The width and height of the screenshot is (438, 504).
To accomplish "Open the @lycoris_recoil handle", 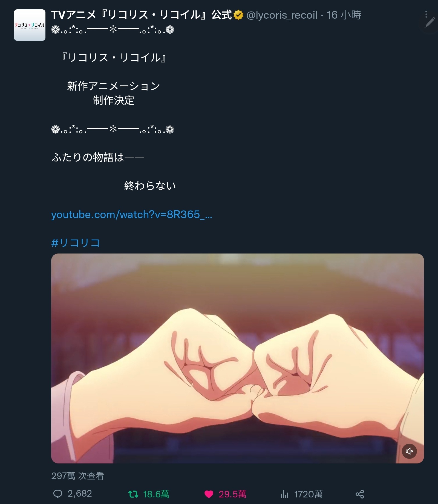I will (x=282, y=15).
